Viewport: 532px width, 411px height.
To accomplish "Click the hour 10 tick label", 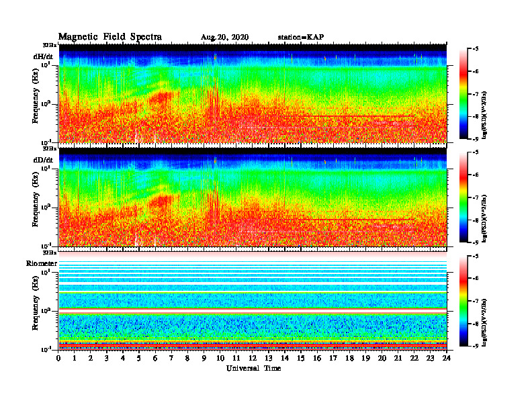I will click(220, 358).
